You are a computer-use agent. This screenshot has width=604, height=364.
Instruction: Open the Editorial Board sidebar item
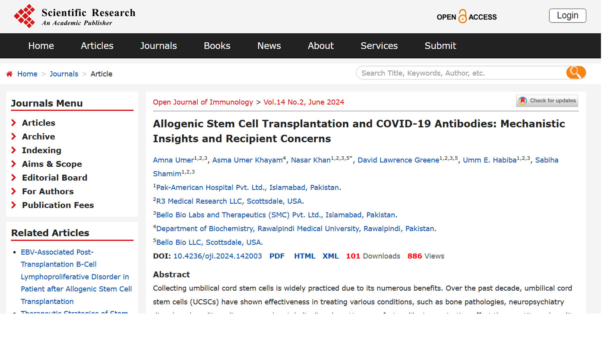(54, 177)
